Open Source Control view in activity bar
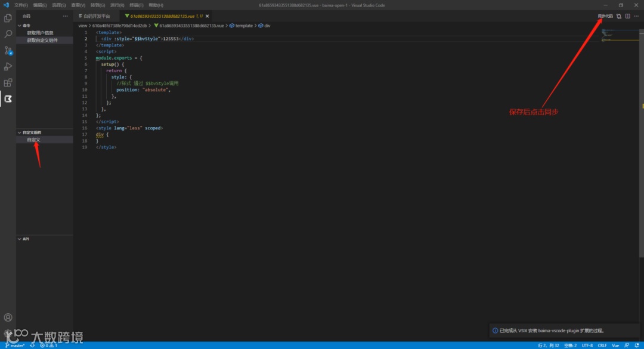Image resolution: width=644 pixels, height=349 pixels. tap(8, 50)
